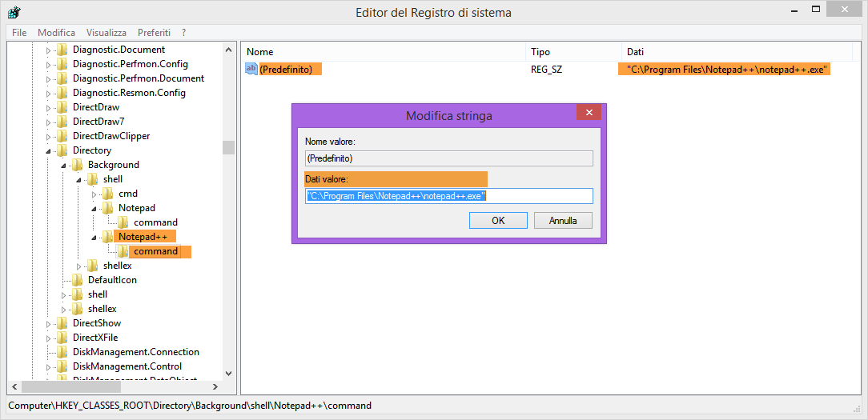Select the shellex key under Background

[118, 266]
